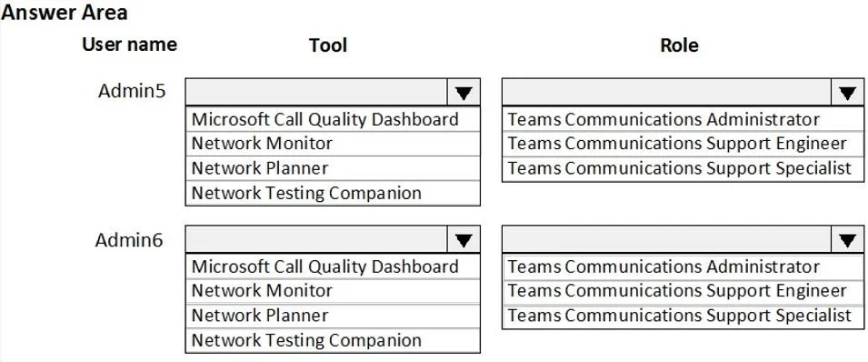Open Admin5 Role dropdown arrow
Image resolution: width=868 pixels, height=362 pixels.
pyautogui.click(x=847, y=93)
